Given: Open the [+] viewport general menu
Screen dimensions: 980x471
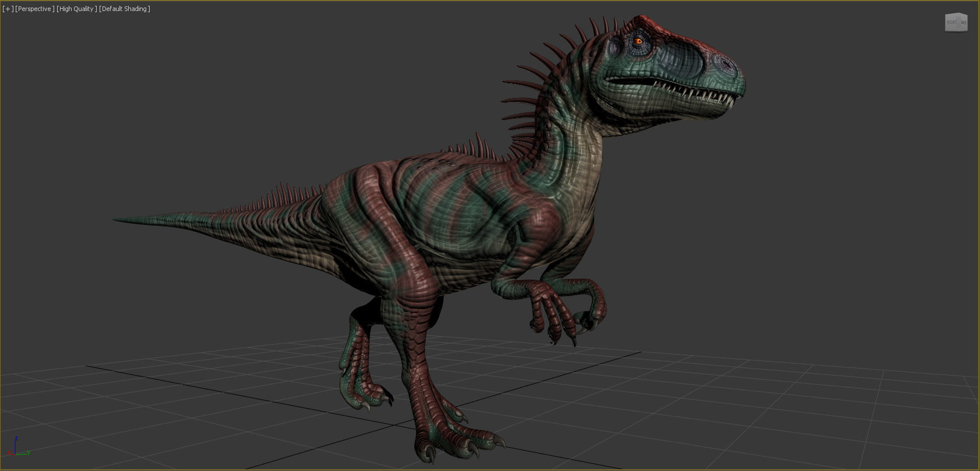Looking at the screenshot, I should [8, 9].
